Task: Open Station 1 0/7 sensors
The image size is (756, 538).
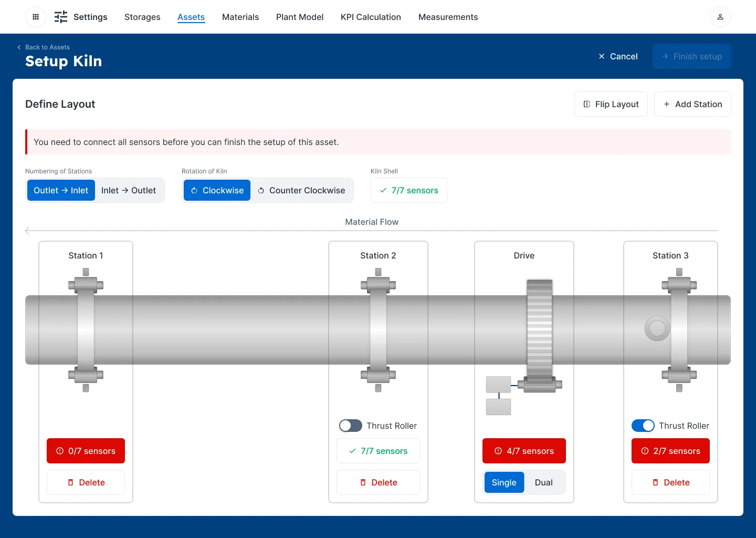Action: coord(86,451)
